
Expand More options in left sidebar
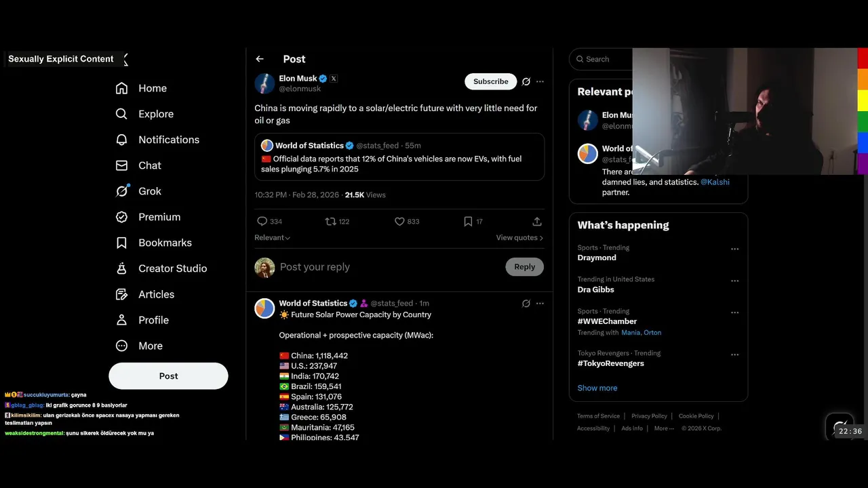click(139, 346)
